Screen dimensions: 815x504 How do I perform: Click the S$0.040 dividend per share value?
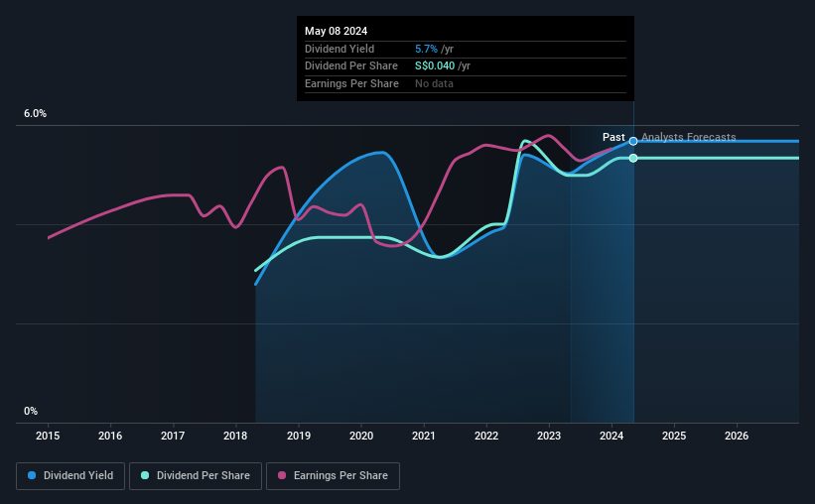[x=435, y=66]
